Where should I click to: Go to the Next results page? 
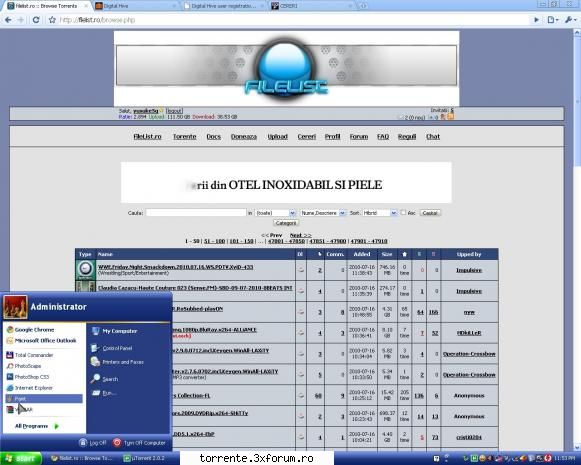(x=301, y=235)
